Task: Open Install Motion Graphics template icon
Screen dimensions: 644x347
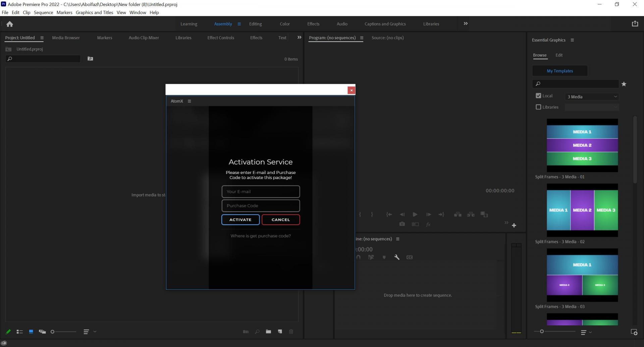Action: (x=634, y=332)
